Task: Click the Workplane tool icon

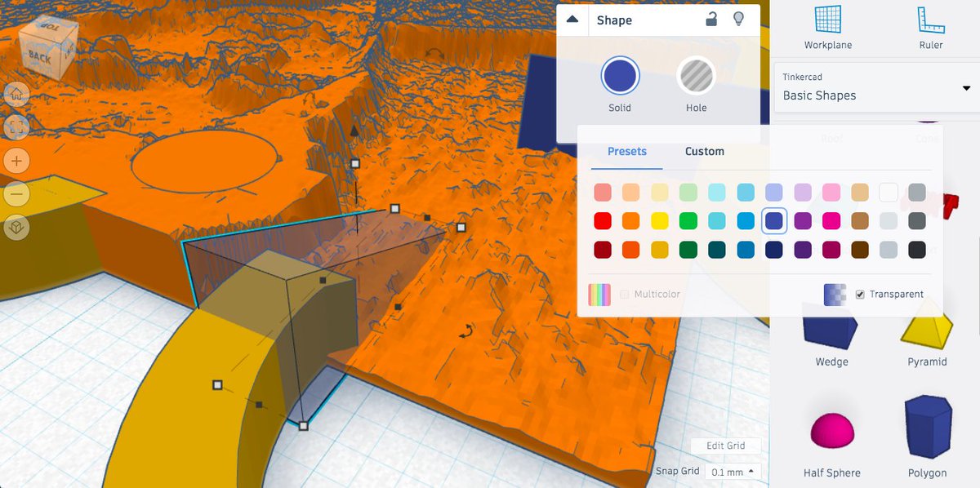Action: click(x=827, y=19)
